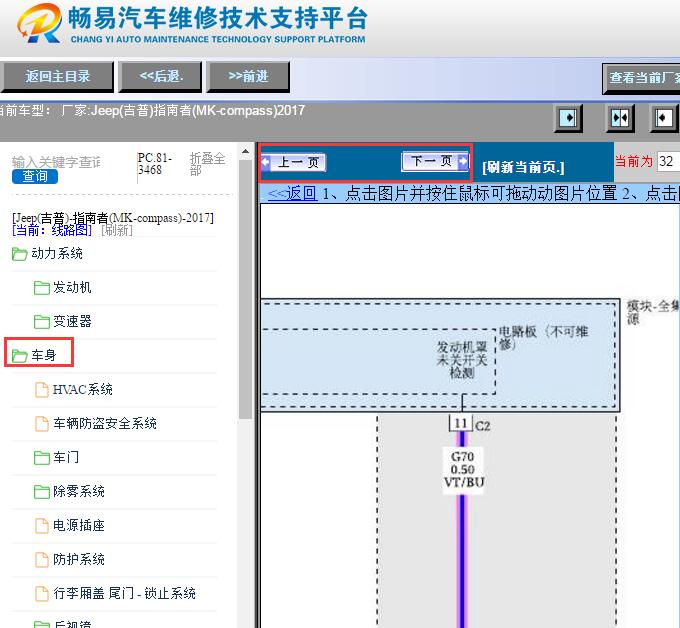This screenshot has height=628, width=680.
Task: Click the sidebar vertical scrollbar thumb
Action: click(245, 289)
